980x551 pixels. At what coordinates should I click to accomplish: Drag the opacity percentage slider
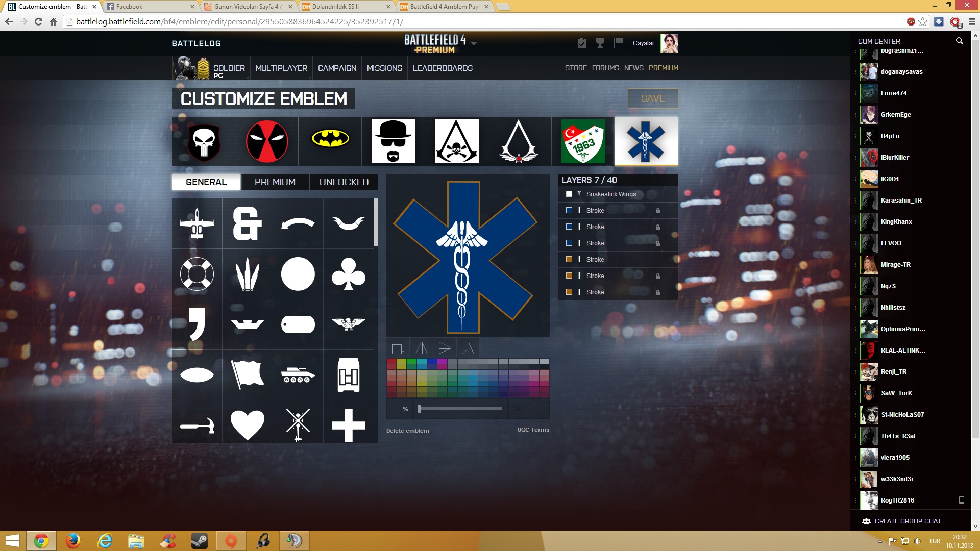coord(419,408)
